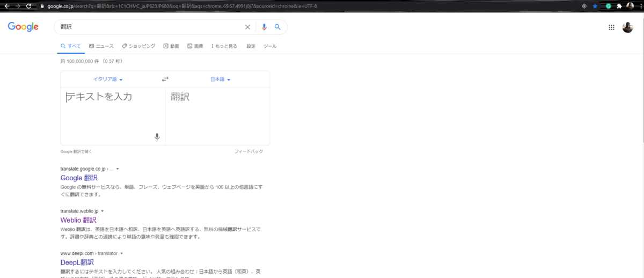Click the Google logo
This screenshot has width=644, height=278.
click(x=23, y=27)
